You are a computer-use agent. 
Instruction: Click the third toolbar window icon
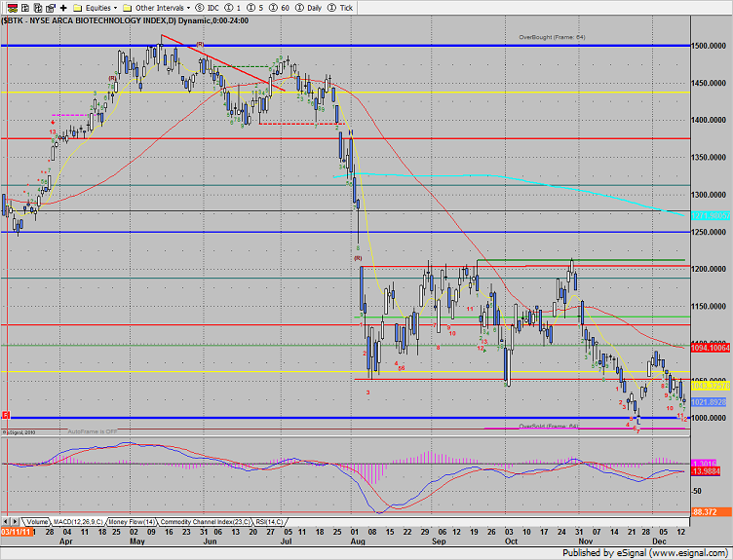click(x=38, y=8)
